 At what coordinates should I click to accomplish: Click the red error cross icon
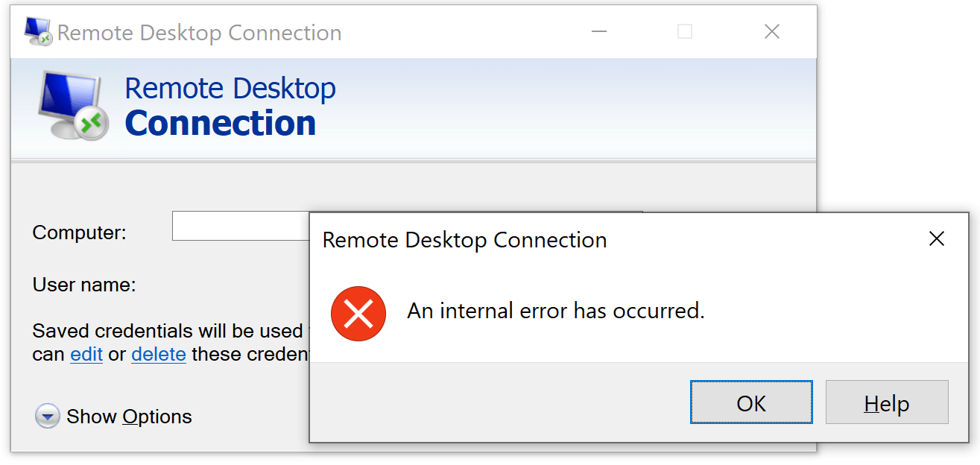358,314
